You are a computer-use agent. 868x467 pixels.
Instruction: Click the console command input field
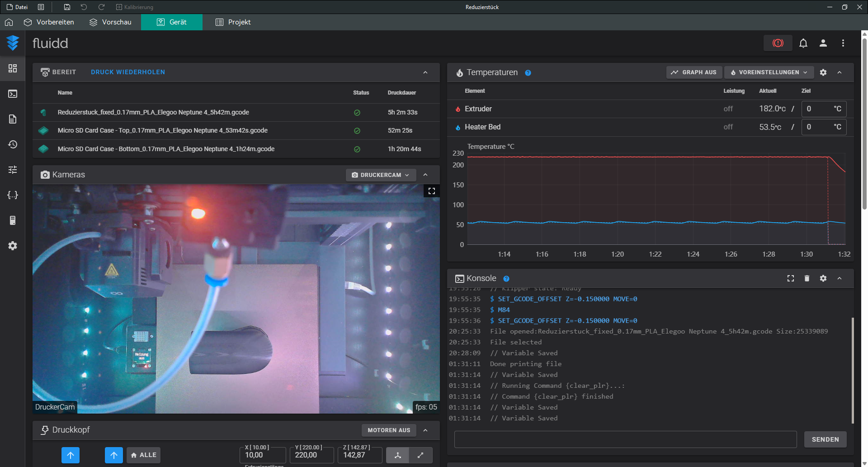[x=625, y=439]
